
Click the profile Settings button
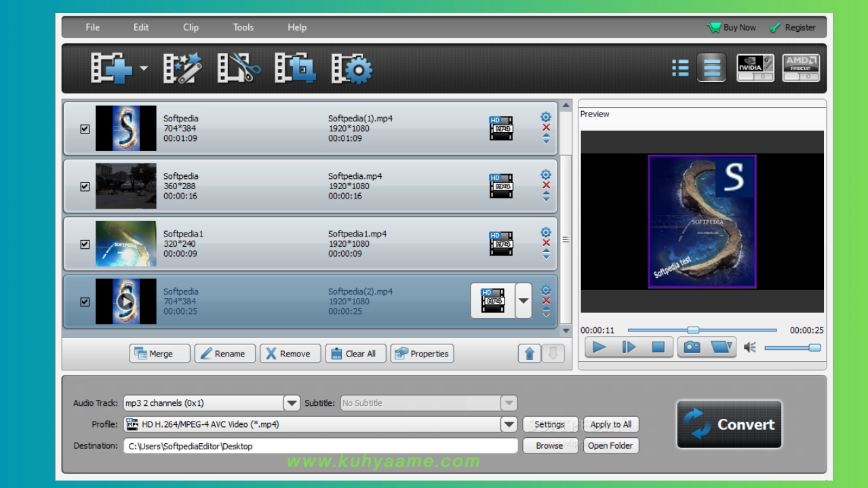pyautogui.click(x=550, y=424)
